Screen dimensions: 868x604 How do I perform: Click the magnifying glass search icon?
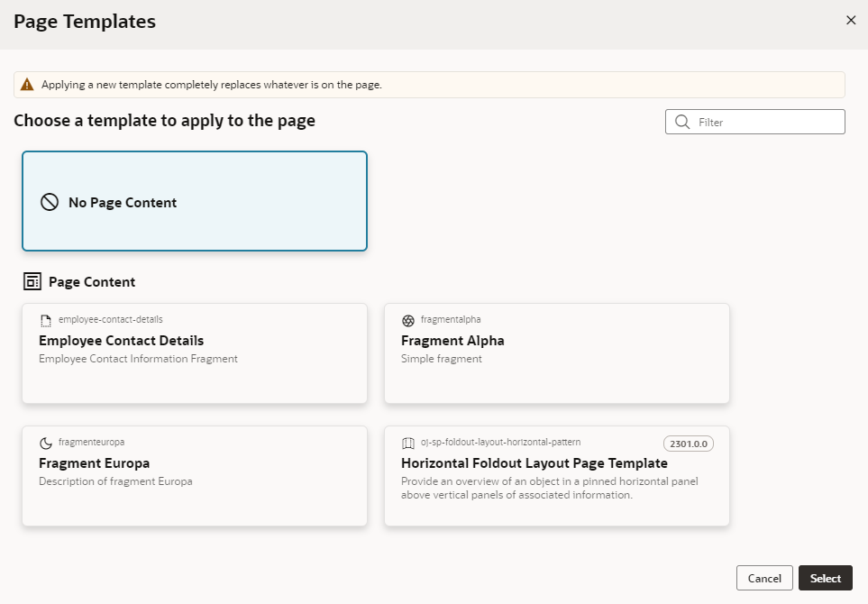682,121
